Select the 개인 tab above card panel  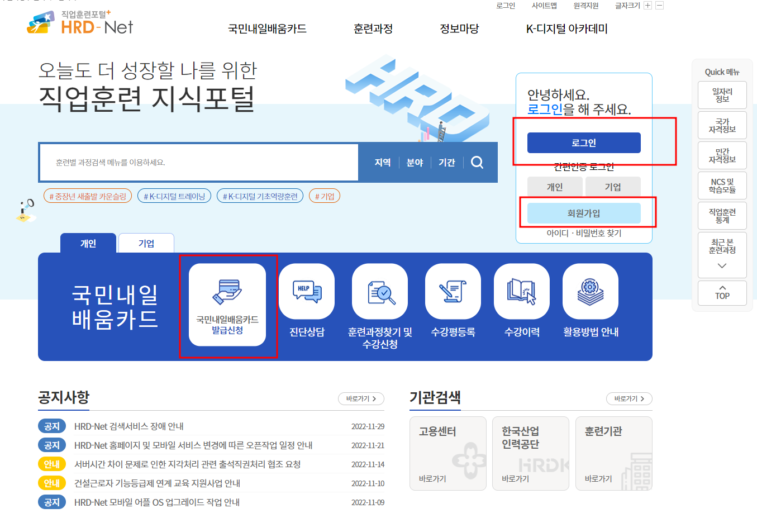[x=88, y=243]
